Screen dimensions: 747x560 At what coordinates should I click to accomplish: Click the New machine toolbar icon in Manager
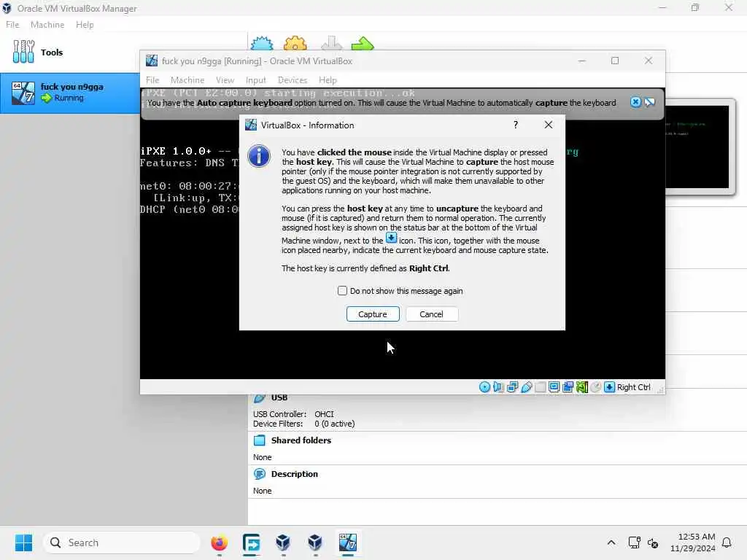coord(262,43)
